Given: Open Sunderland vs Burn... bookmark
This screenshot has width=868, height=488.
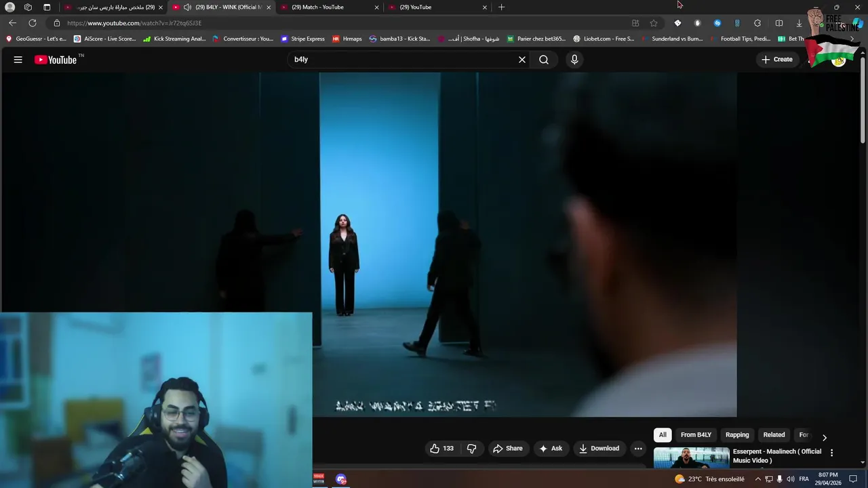Looking at the screenshot, I should point(672,39).
